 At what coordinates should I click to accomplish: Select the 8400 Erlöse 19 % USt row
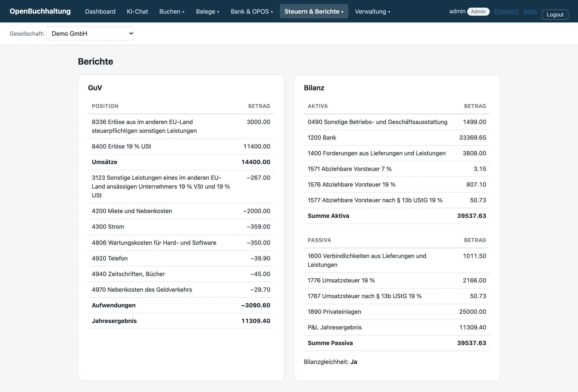(181, 146)
